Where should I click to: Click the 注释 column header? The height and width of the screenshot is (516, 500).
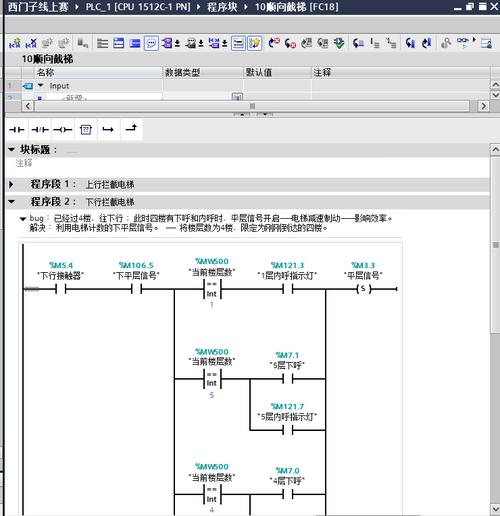(x=400, y=72)
